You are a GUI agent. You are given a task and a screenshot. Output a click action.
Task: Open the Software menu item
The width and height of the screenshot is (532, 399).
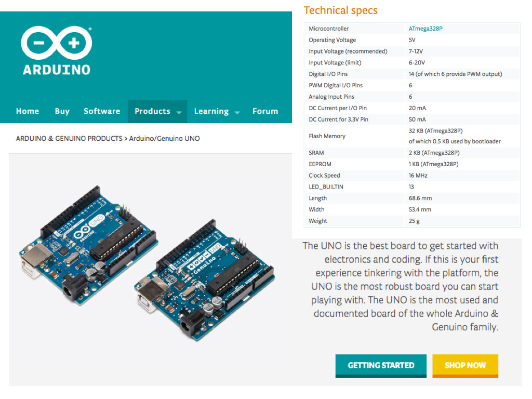point(102,111)
